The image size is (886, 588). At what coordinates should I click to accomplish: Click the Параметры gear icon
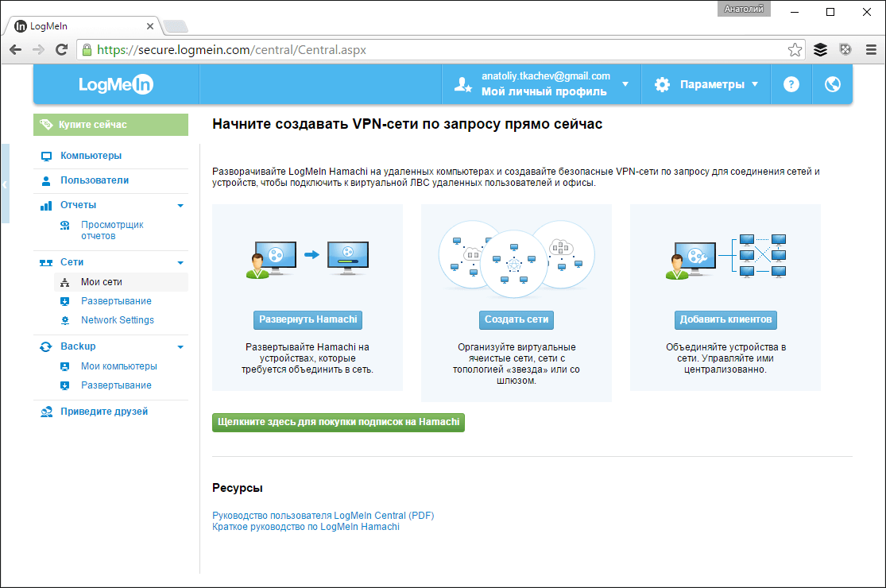[662, 85]
